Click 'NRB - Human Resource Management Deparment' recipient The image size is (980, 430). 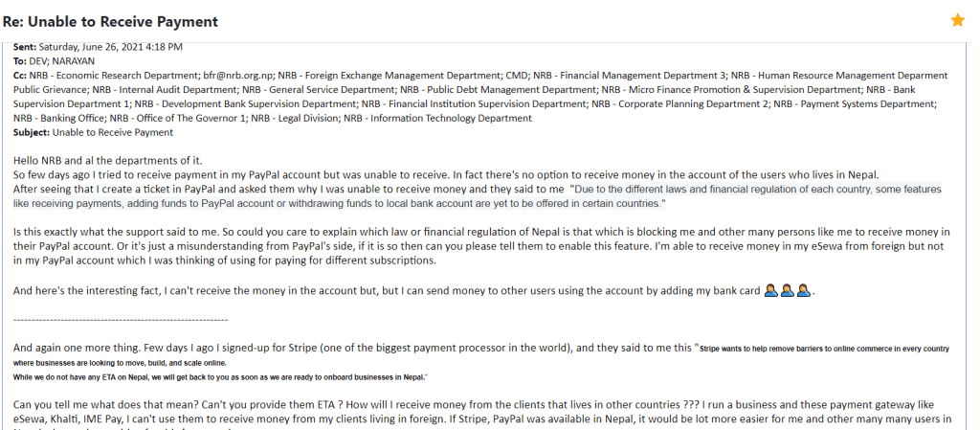coord(839,76)
